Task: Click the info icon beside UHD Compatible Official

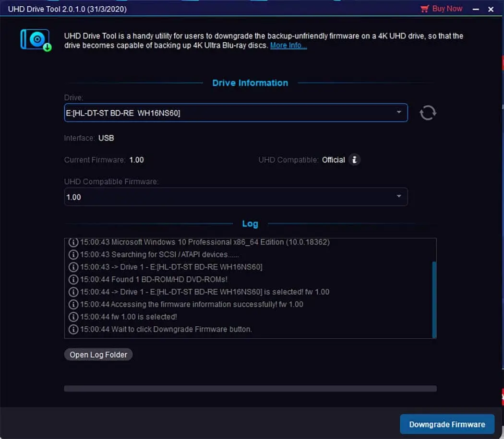Action: (354, 160)
